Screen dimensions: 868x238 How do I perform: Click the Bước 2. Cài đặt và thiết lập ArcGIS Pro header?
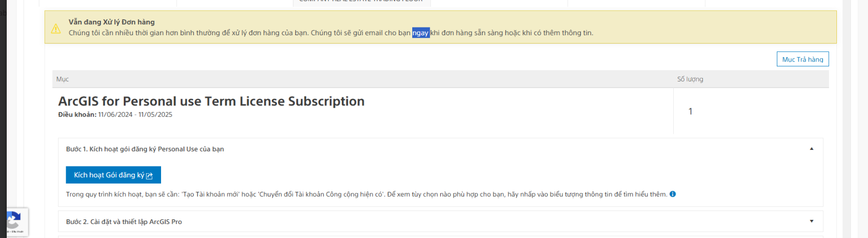[440, 221]
